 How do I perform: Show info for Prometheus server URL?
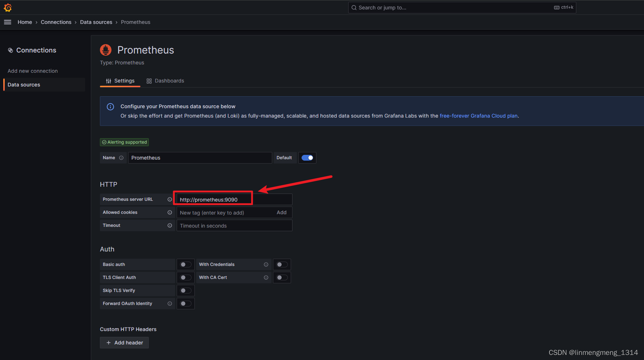(169, 199)
